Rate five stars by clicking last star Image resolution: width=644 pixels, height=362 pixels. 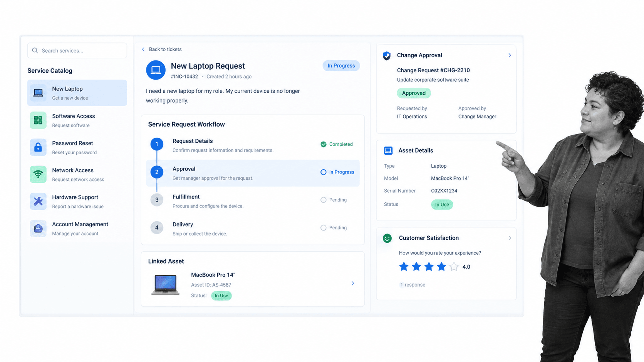click(454, 267)
